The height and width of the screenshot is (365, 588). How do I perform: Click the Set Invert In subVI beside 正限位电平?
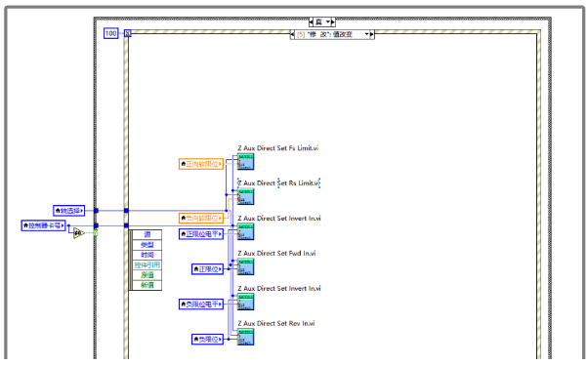click(245, 231)
